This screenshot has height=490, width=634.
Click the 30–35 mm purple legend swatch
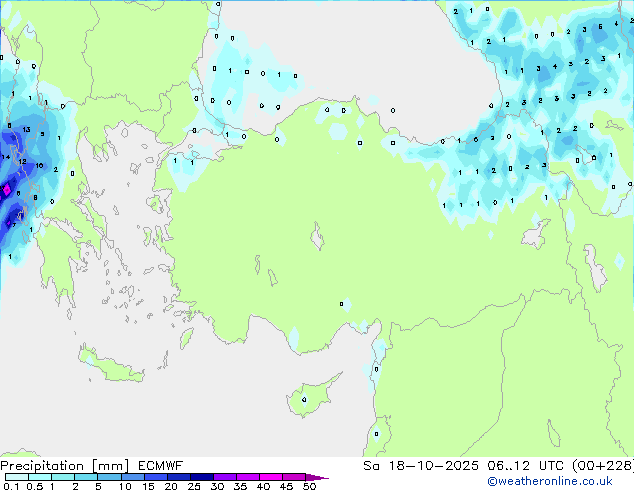click(x=224, y=477)
